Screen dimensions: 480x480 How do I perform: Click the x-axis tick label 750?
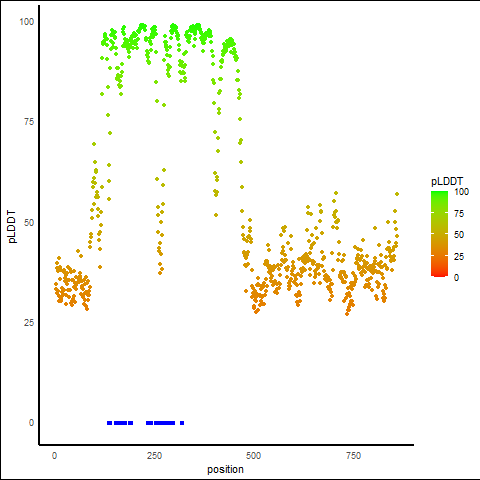pyautogui.click(x=353, y=456)
